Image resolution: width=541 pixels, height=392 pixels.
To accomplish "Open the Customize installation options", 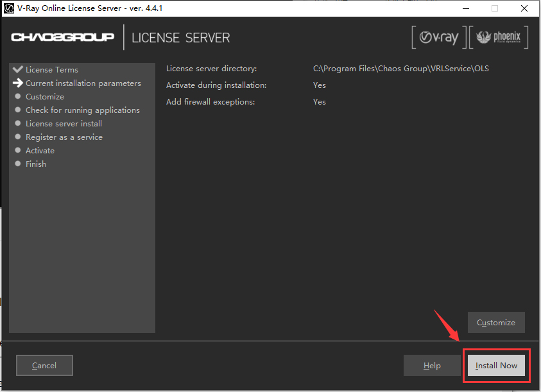I will (x=496, y=322).
